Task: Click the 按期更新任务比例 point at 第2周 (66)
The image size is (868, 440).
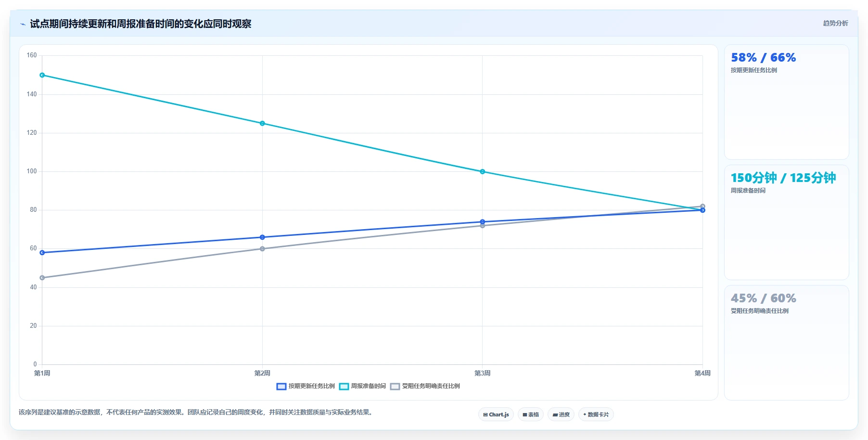Action: [x=262, y=237]
